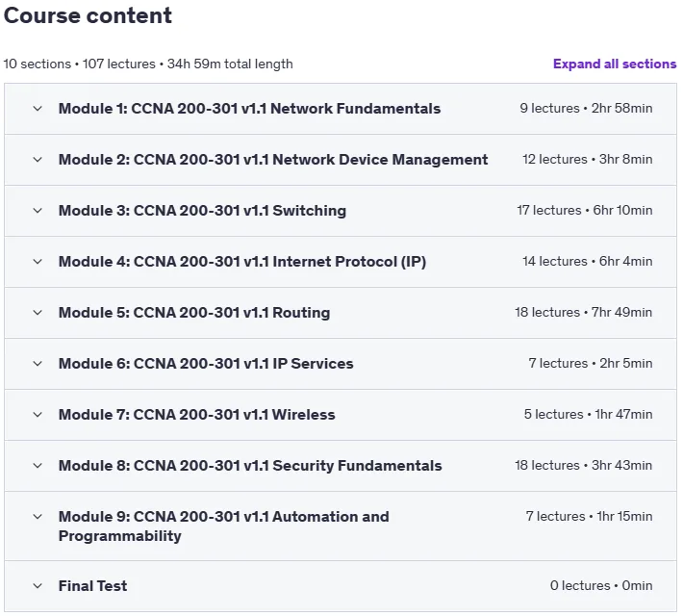This screenshot has width=683, height=616.
Task: Expand Module 6 IP Services chevron
Action: [38, 364]
